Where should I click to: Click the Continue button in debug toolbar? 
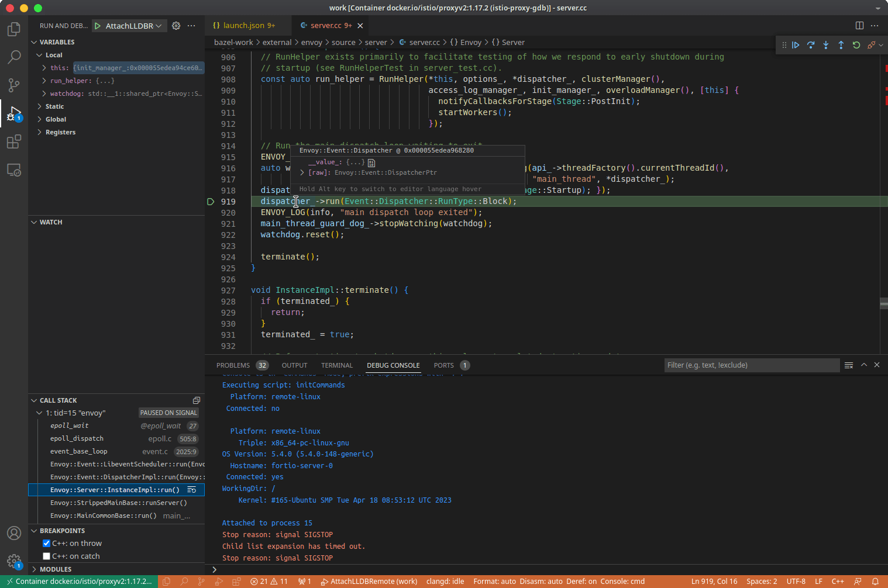point(796,45)
